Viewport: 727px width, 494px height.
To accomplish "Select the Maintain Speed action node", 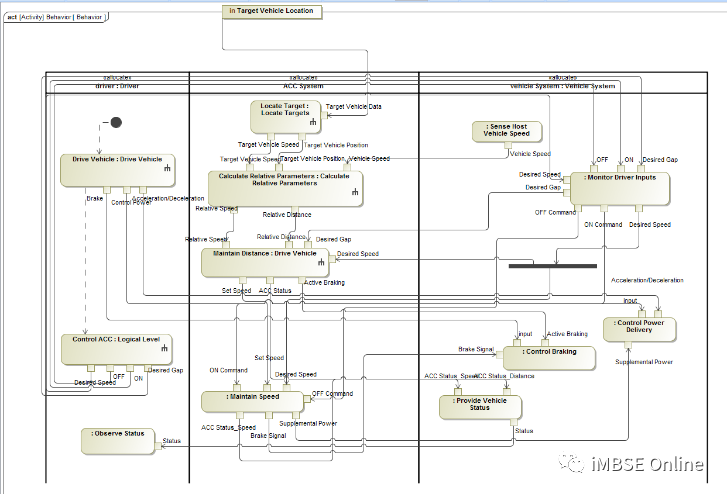I will (x=252, y=402).
